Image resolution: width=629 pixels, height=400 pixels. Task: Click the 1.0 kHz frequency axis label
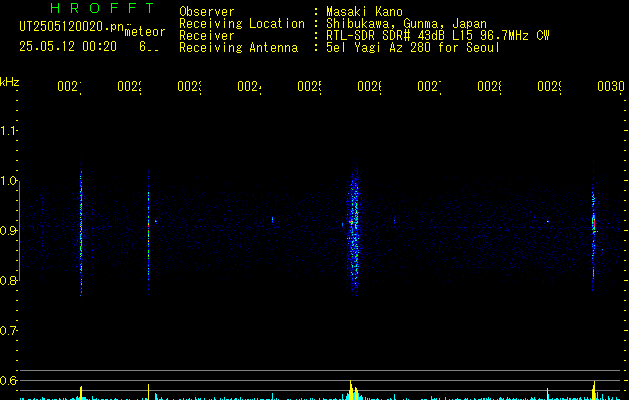8,181
